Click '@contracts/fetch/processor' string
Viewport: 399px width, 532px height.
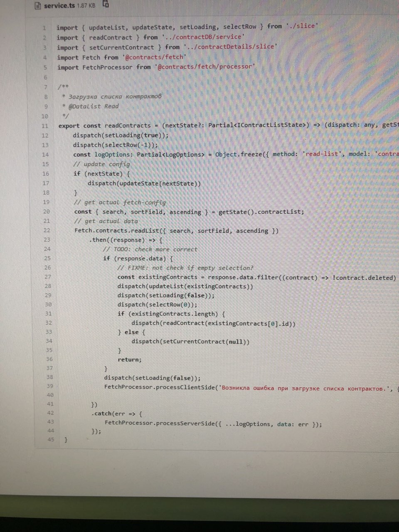tap(205, 66)
